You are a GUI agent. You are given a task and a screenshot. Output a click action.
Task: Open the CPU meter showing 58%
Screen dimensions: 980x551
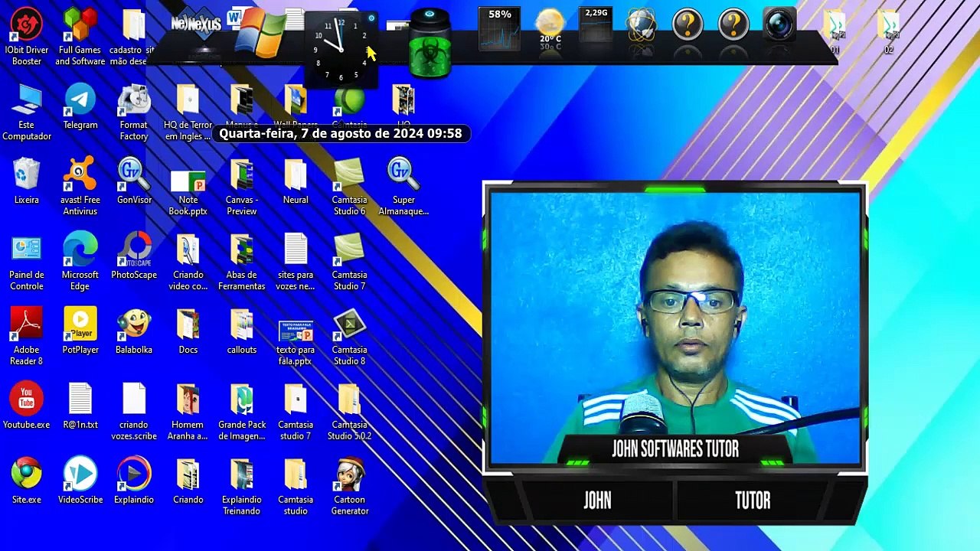pos(500,28)
